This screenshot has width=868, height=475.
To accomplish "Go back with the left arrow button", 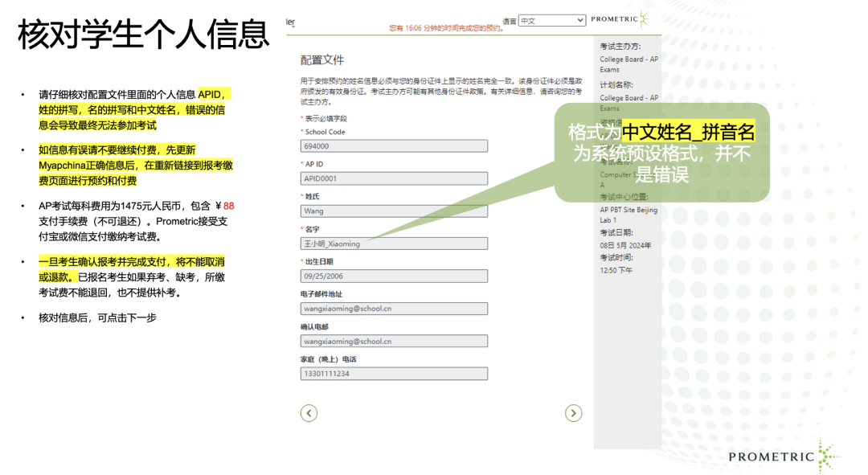I will point(309,413).
